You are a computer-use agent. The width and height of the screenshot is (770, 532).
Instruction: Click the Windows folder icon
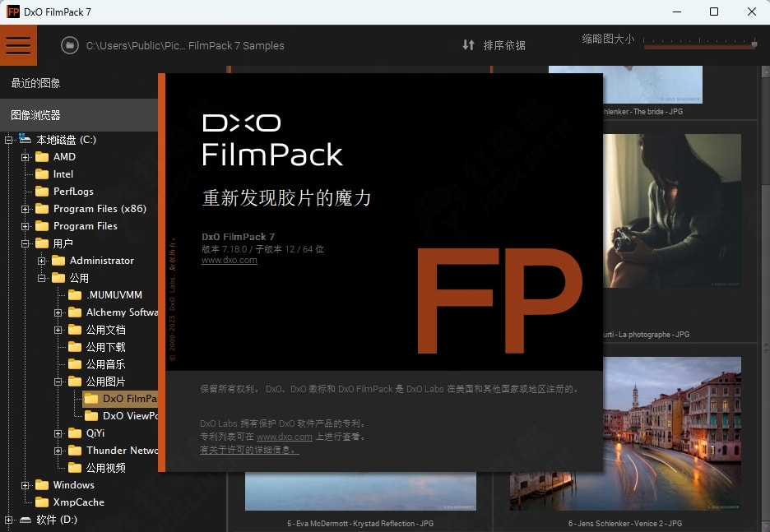pyautogui.click(x=40, y=484)
